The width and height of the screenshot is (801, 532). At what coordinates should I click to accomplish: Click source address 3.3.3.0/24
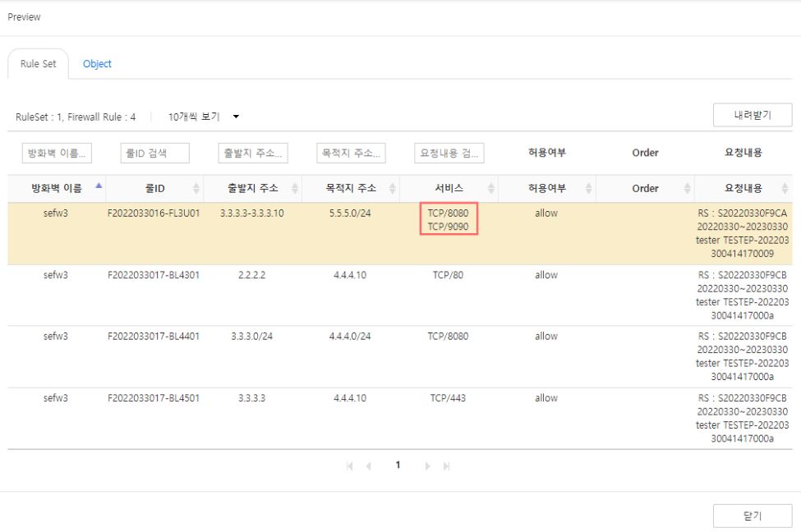pyautogui.click(x=252, y=337)
